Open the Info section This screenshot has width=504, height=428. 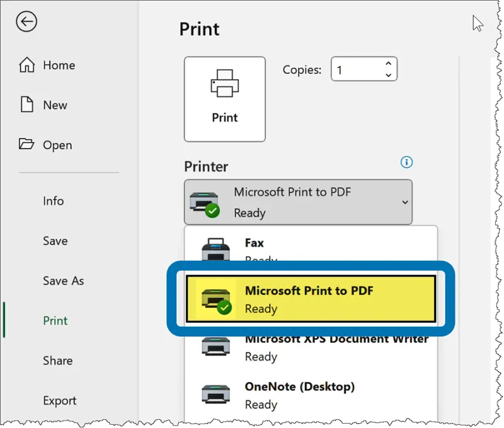tap(54, 201)
